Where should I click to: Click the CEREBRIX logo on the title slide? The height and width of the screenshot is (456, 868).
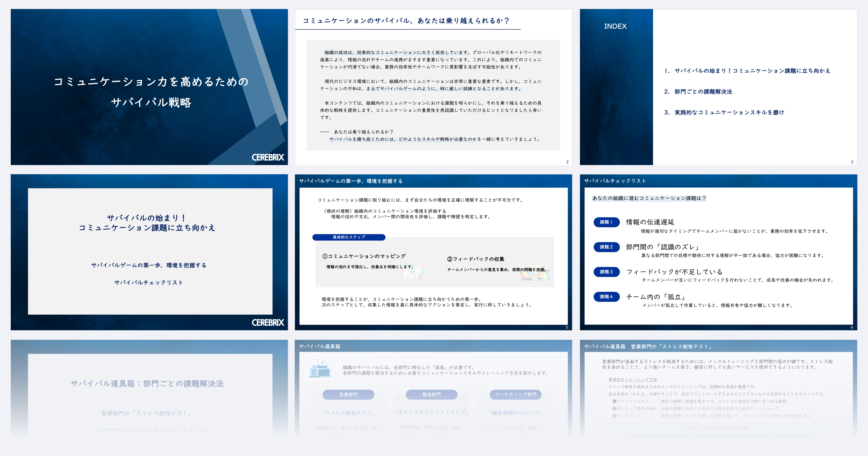point(268,157)
